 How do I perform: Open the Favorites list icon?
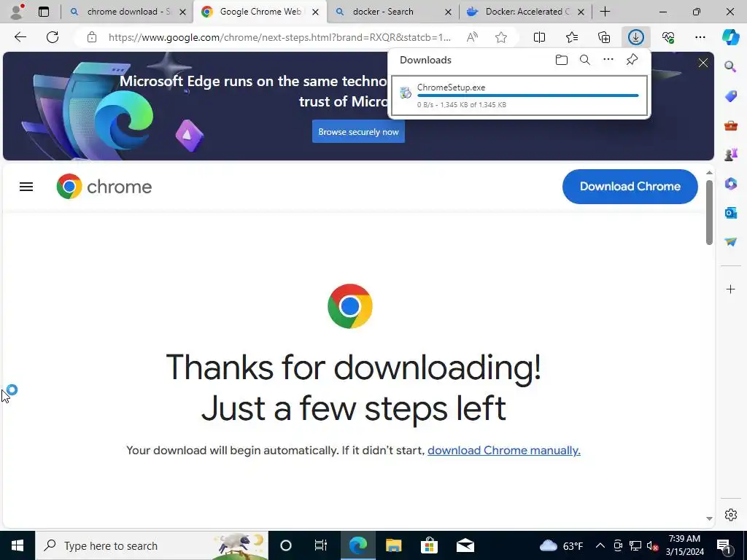(x=572, y=37)
